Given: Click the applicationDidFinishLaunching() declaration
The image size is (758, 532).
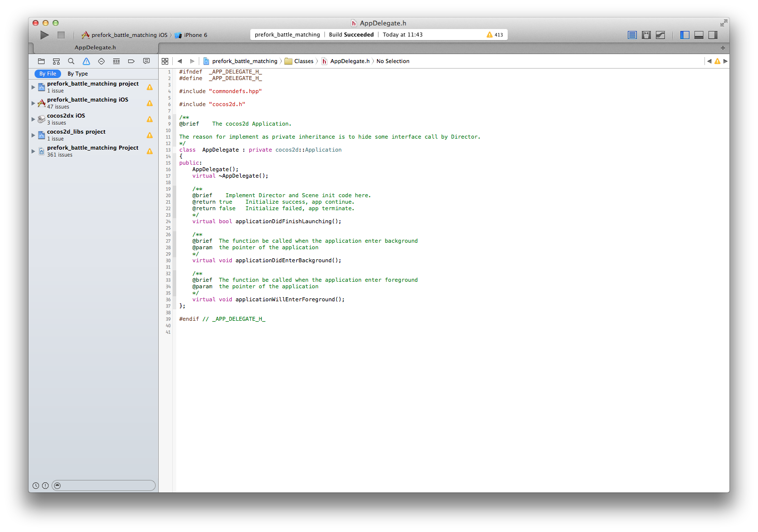Looking at the screenshot, I should 267,221.
